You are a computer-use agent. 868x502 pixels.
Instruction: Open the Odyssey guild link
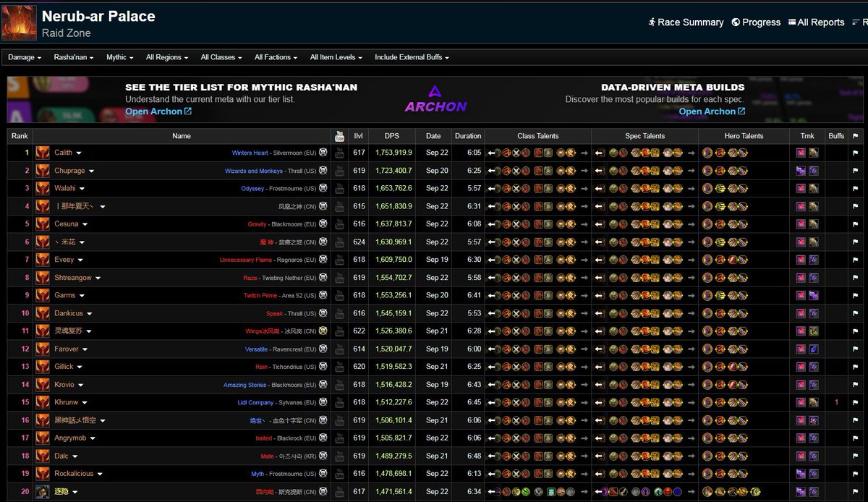(x=253, y=188)
